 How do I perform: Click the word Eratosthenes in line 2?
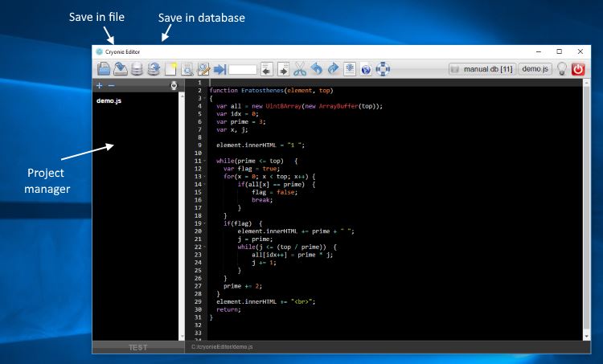263,91
